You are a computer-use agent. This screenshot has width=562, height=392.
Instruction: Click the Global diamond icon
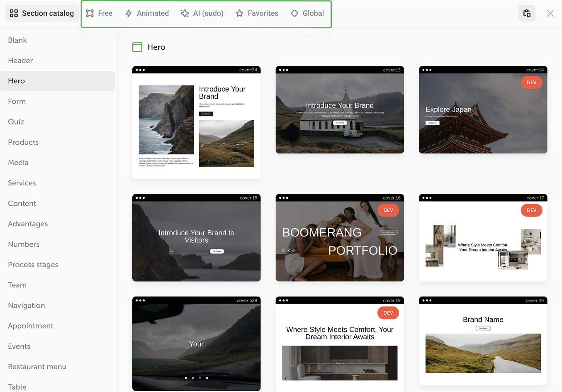point(294,13)
